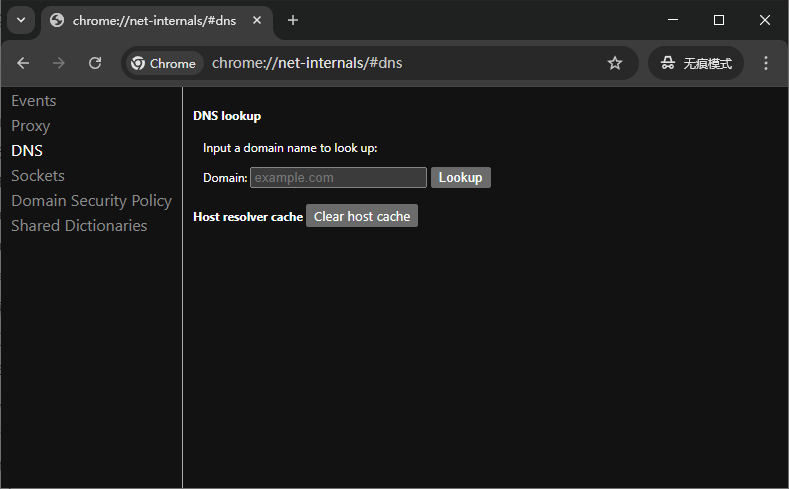The height and width of the screenshot is (489, 789).
Task: Open Domain Security Policy page
Action: point(91,201)
